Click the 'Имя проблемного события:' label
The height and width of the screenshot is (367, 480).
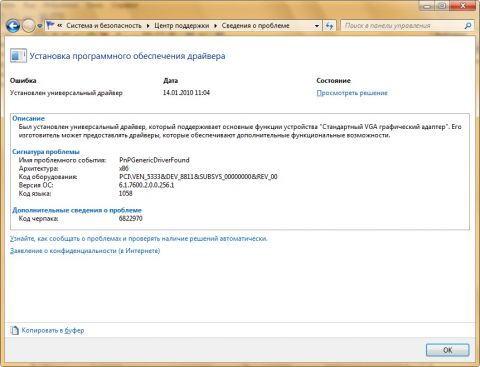[62, 160]
